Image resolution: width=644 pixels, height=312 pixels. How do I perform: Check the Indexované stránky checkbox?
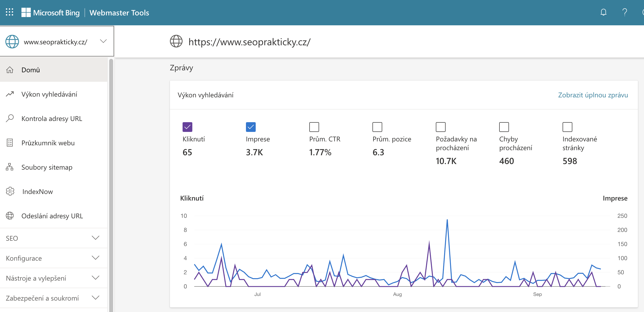(x=567, y=127)
